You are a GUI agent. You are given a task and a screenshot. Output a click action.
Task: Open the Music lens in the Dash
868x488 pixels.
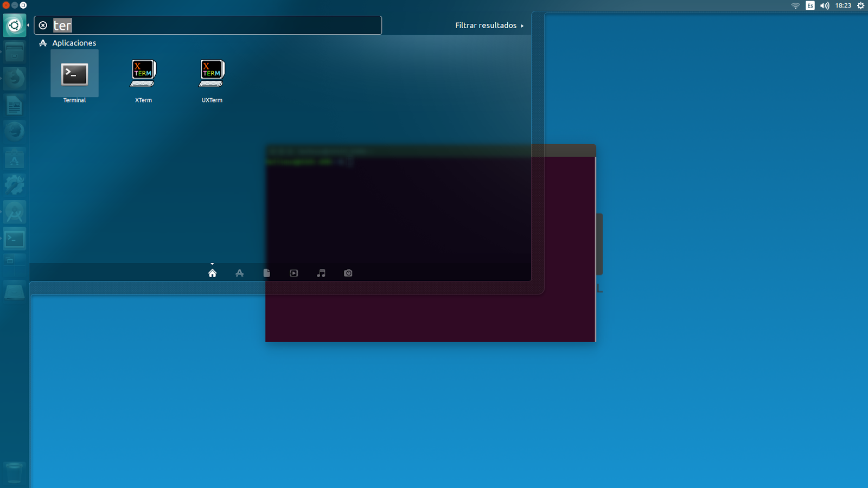point(321,273)
